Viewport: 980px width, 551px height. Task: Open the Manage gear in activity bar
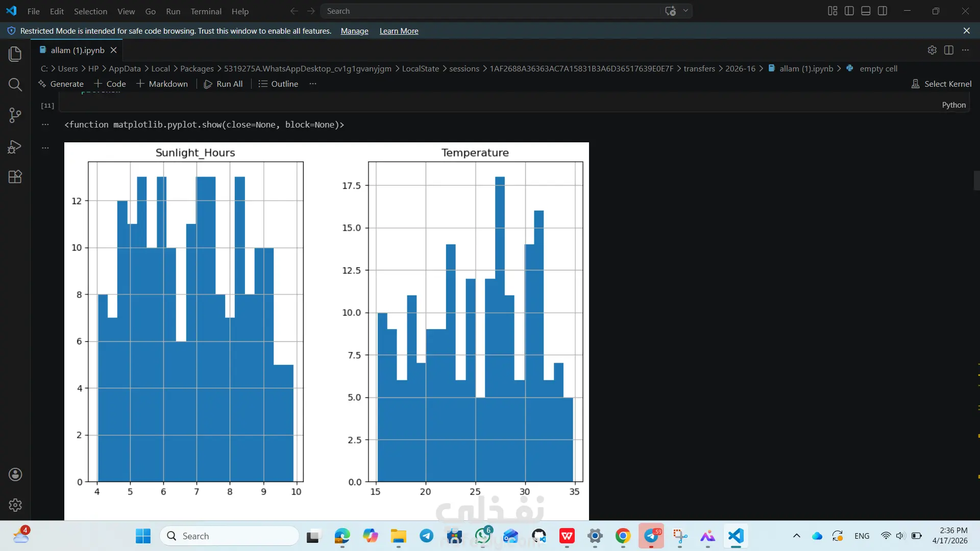click(15, 505)
